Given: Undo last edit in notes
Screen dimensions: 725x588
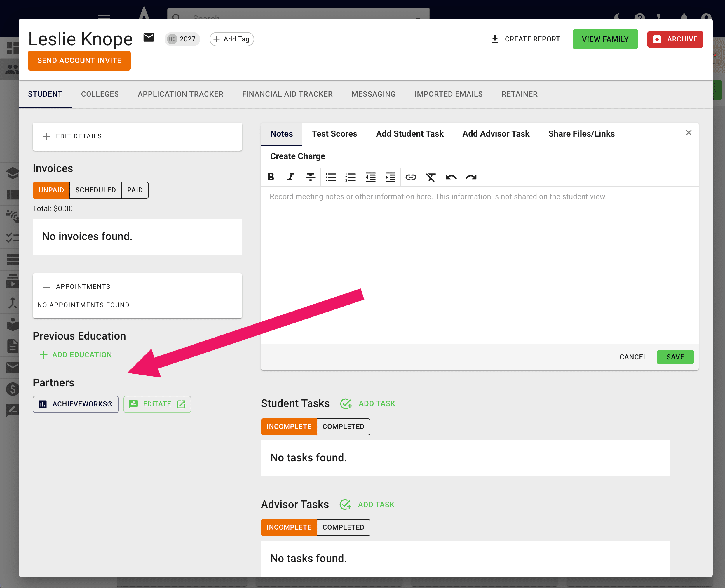Looking at the screenshot, I should pos(451,177).
